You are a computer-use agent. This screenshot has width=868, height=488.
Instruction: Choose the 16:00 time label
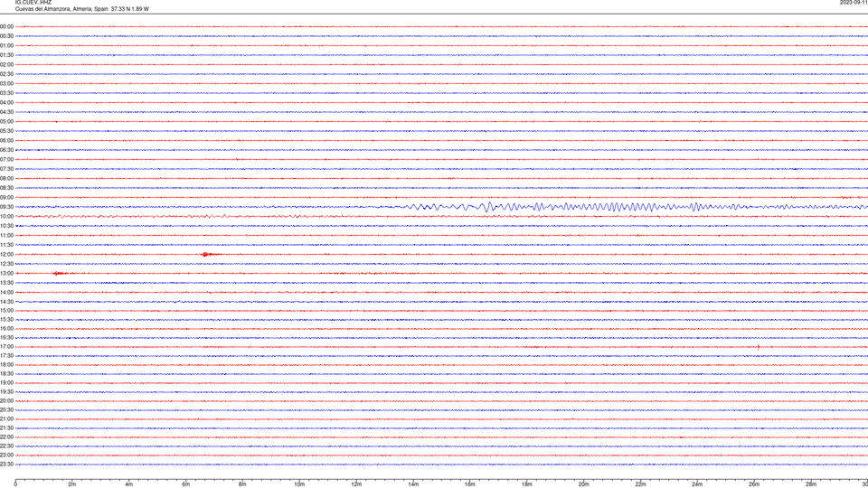click(x=6, y=329)
